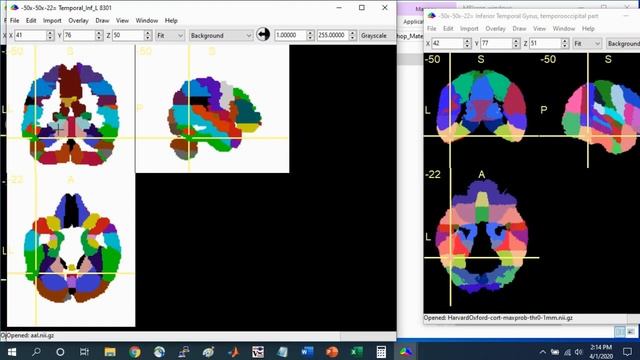640x360 pixels.
Task: Click the aal axial slice view
Action: [x=71, y=249]
